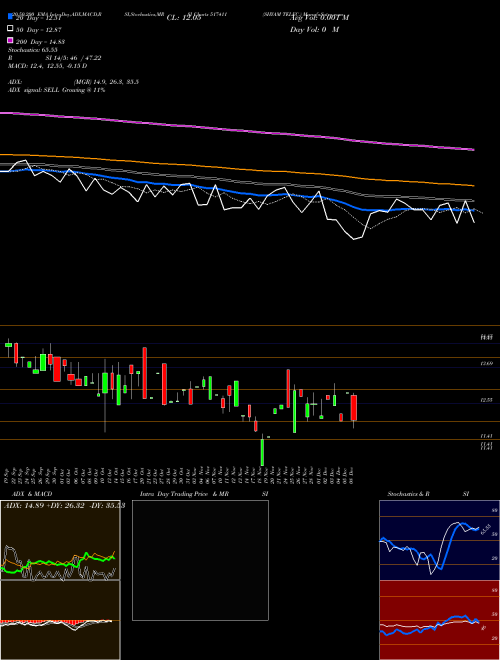500x660 pixels.
Task: Click the 'Avg Vol' reading
Action: point(319,18)
